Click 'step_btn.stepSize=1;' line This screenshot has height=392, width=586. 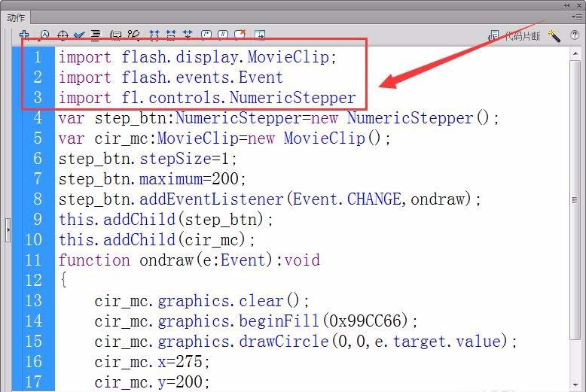(x=148, y=159)
